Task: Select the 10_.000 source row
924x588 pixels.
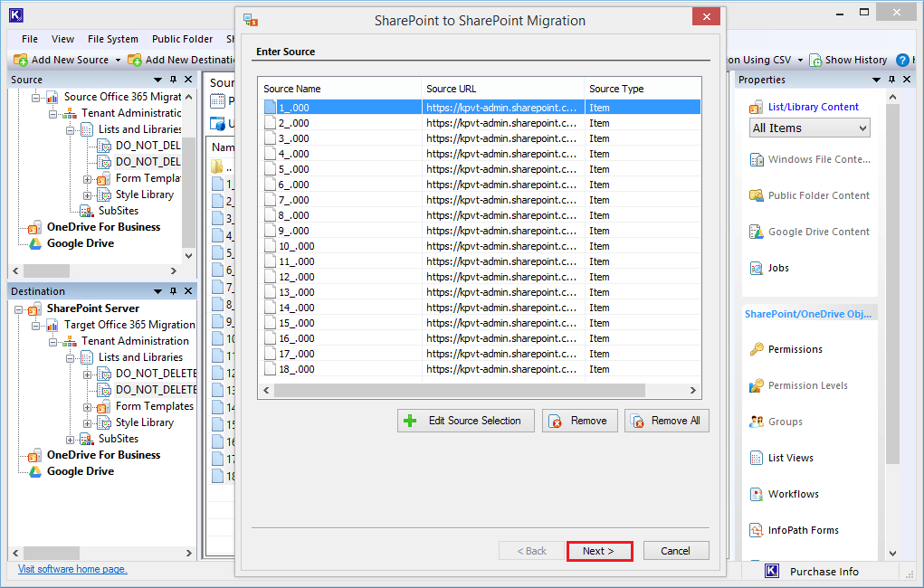Action: tap(479, 246)
